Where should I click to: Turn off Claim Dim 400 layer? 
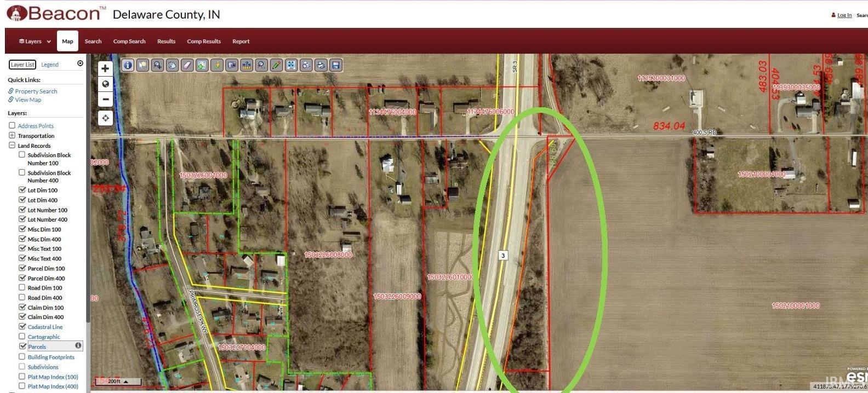(22, 316)
